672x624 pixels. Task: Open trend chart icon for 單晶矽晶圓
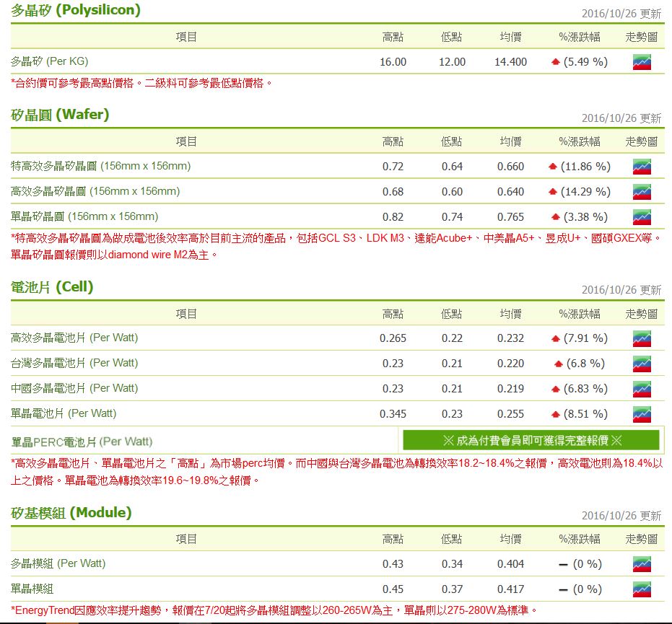(x=642, y=217)
